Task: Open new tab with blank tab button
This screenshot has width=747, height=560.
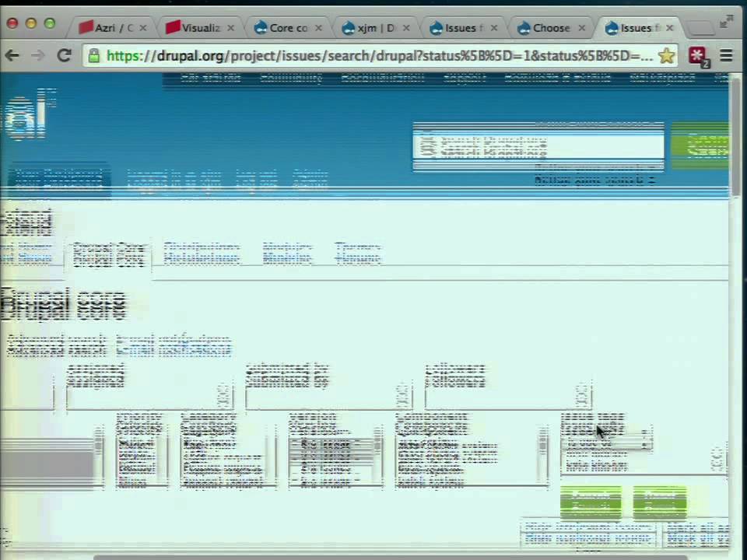Action: coord(701,28)
